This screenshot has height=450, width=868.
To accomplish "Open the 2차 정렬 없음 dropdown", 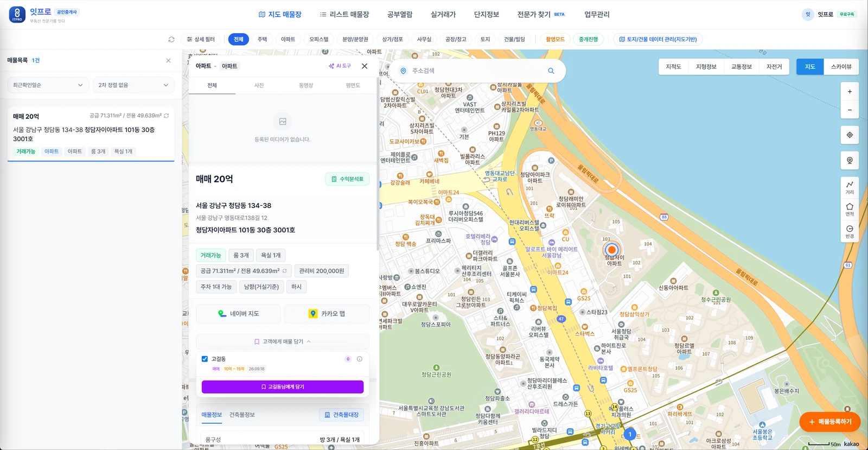I will [133, 85].
